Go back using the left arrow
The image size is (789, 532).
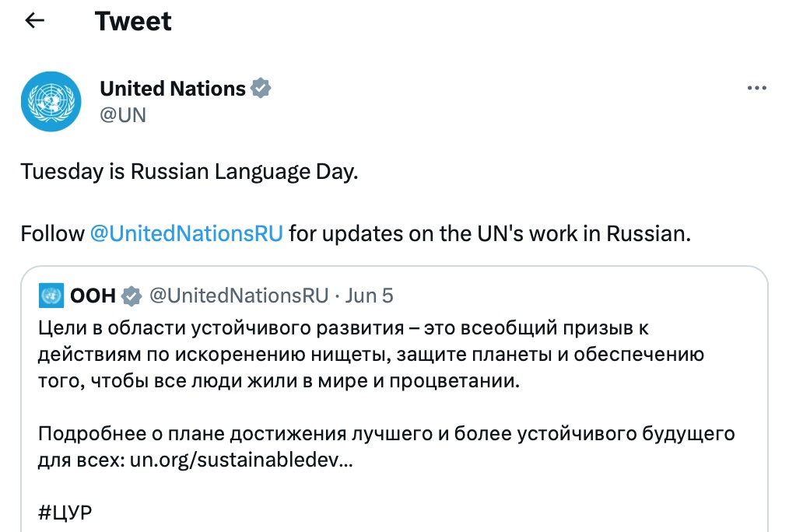click(35, 21)
